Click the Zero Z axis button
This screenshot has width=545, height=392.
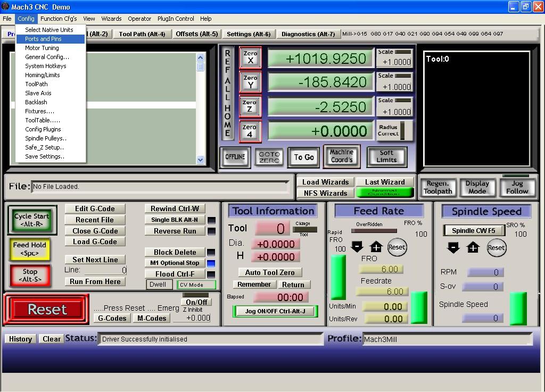[x=250, y=106]
